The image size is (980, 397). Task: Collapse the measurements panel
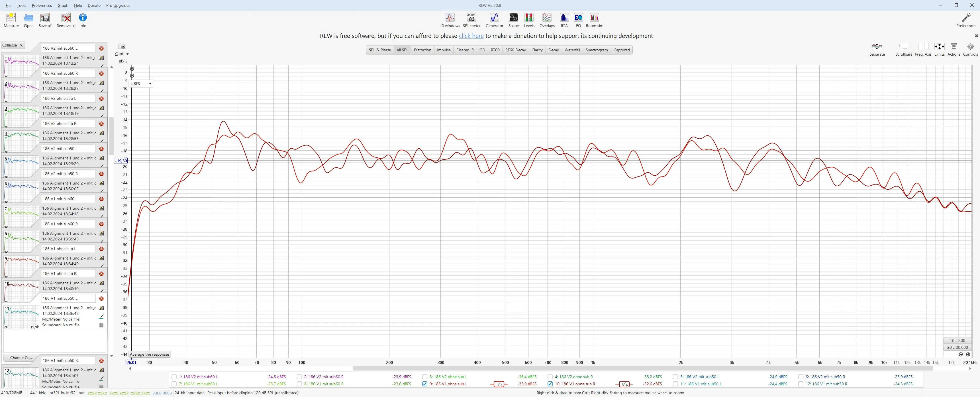[x=13, y=45]
